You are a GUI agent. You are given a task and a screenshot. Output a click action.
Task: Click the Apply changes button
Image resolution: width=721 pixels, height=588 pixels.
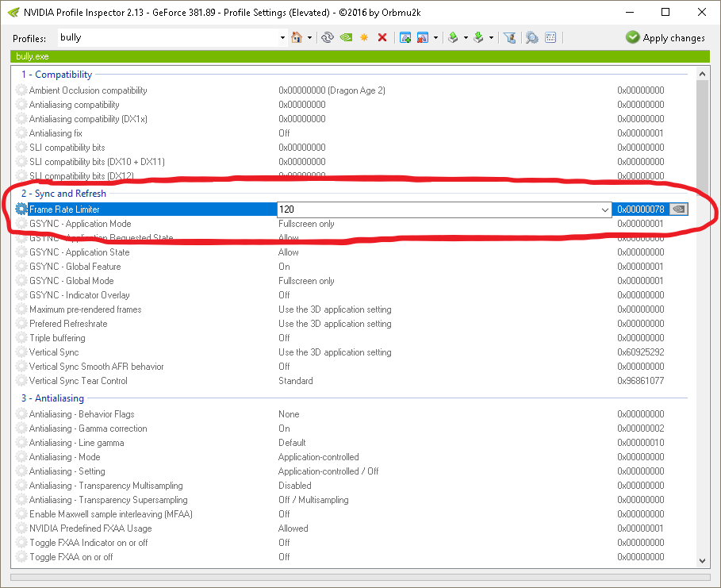665,38
